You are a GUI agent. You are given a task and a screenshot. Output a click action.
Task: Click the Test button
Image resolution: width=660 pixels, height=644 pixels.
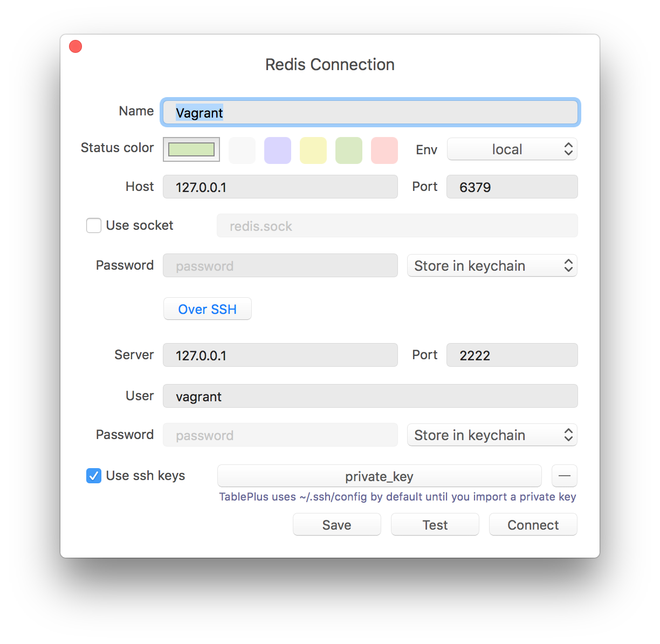pos(435,524)
